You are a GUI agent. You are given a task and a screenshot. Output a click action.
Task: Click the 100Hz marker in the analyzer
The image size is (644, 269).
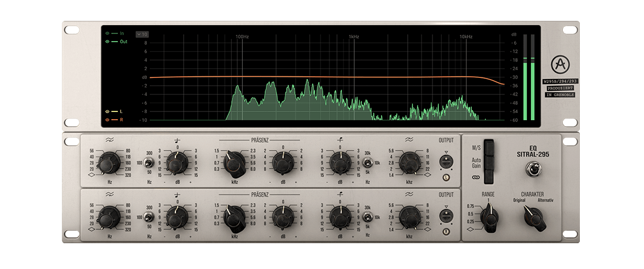242,37
